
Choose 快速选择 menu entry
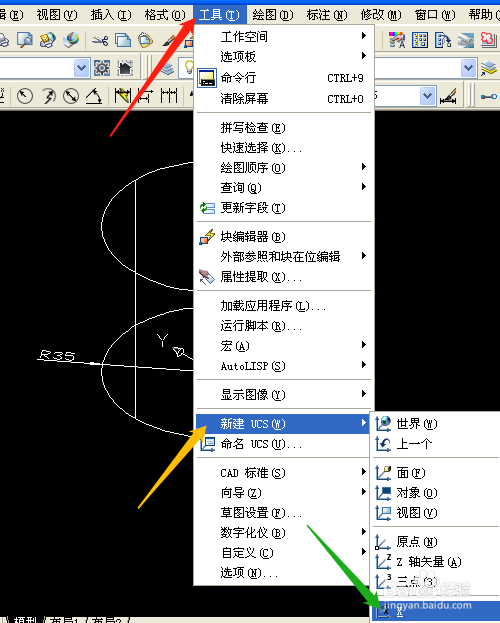click(x=284, y=148)
